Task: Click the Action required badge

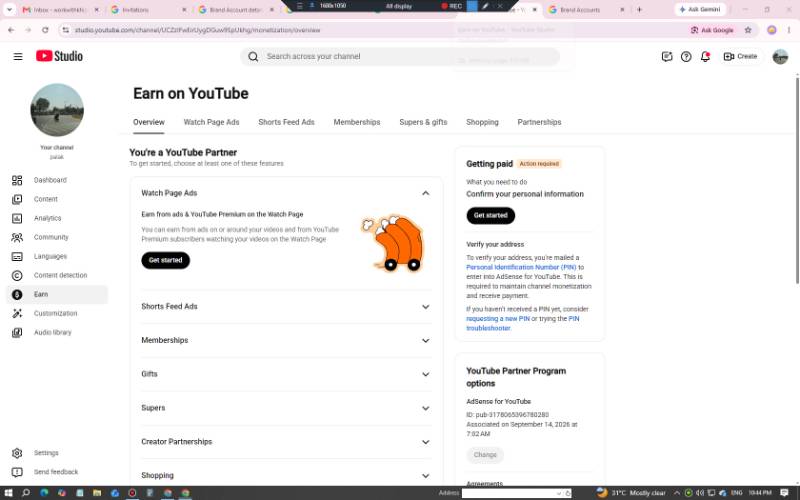Action: coord(539,164)
